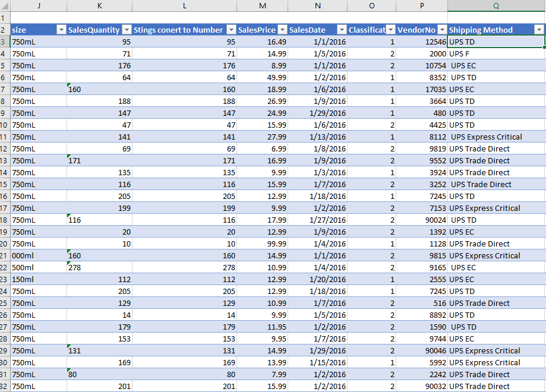
Task: Select column P header
Action: (x=422, y=5)
